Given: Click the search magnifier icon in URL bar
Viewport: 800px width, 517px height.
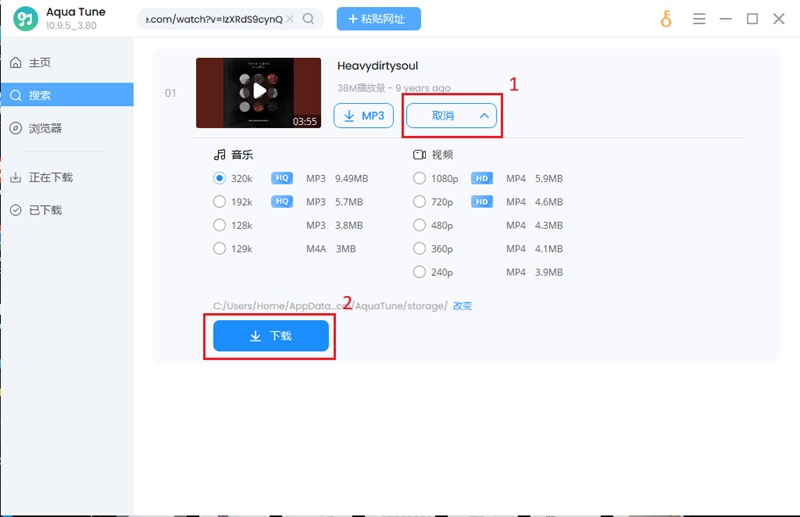Looking at the screenshot, I should 308,19.
